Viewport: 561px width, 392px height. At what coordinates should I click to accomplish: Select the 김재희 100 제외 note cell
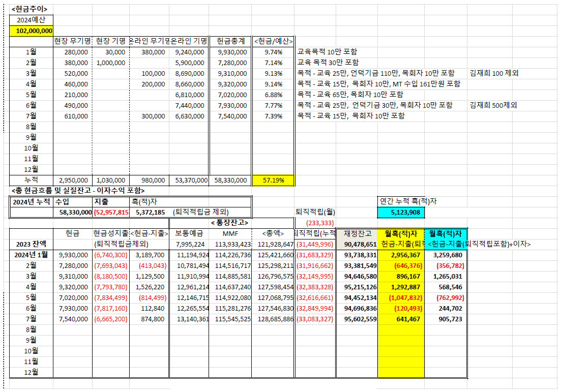[x=494, y=73]
